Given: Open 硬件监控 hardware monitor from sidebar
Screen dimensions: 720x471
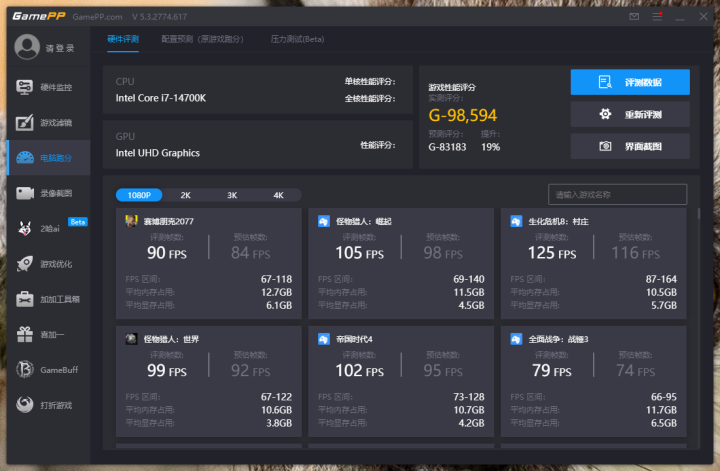Looking at the screenshot, I should [49, 87].
